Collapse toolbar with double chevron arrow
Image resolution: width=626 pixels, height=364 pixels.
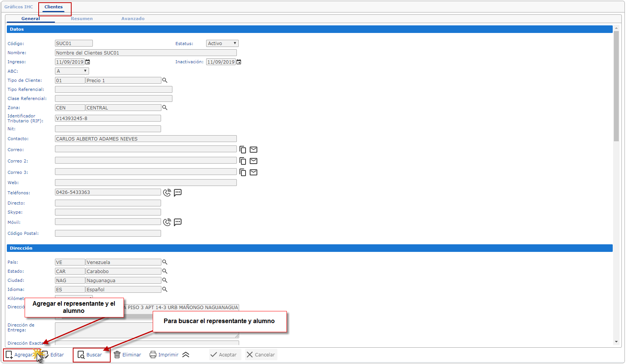186,355
